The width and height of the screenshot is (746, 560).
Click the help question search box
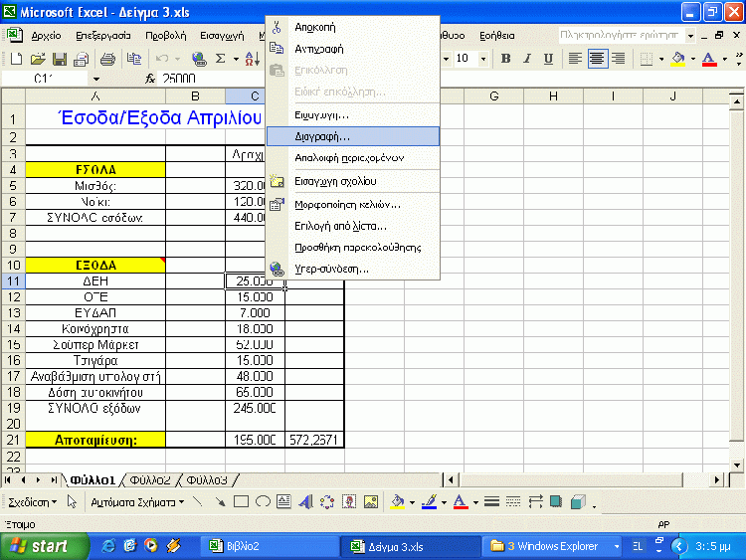coord(622,35)
